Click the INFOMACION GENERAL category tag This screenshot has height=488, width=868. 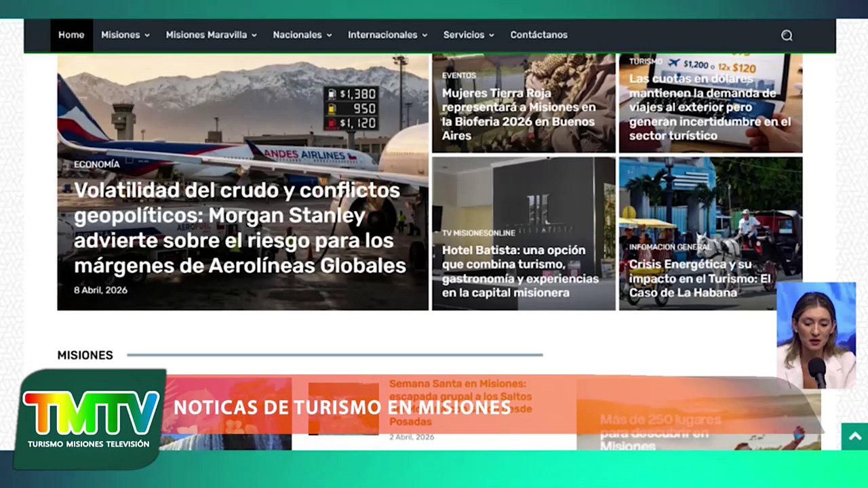pos(670,247)
